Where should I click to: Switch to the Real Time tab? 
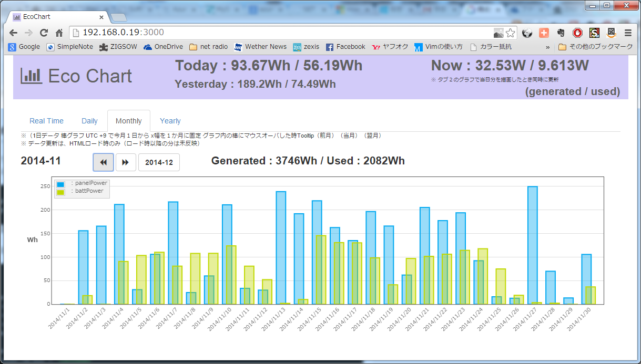point(46,121)
